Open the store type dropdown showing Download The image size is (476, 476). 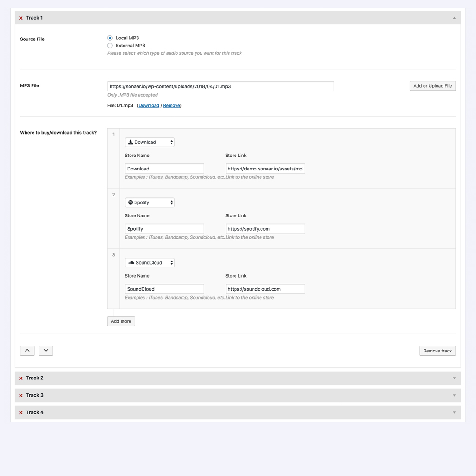150,142
